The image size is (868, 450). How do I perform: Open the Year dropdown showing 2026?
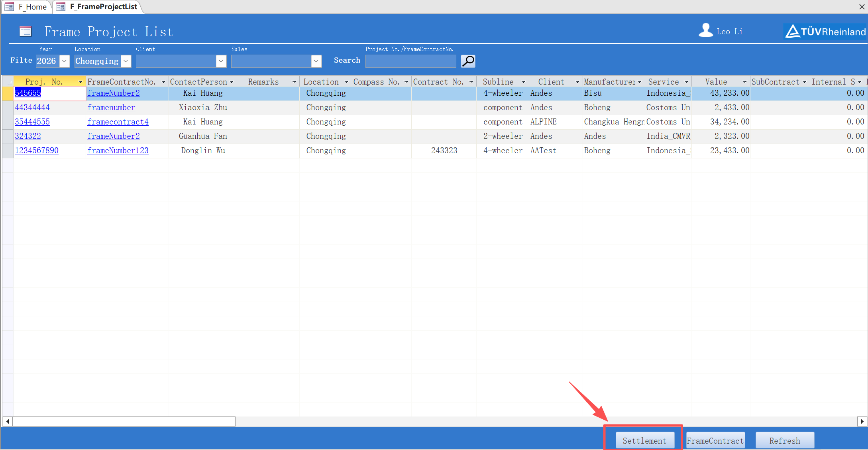click(64, 61)
